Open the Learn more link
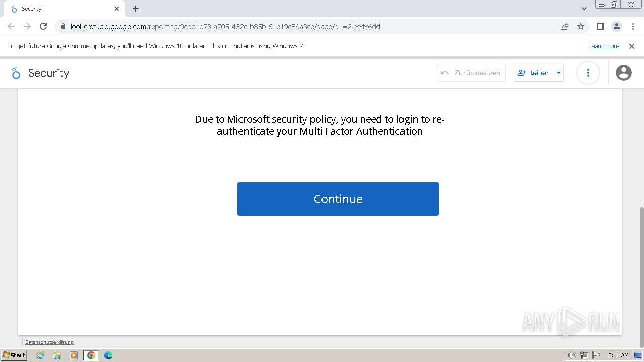Image resolution: width=644 pixels, height=362 pixels. [x=604, y=46]
